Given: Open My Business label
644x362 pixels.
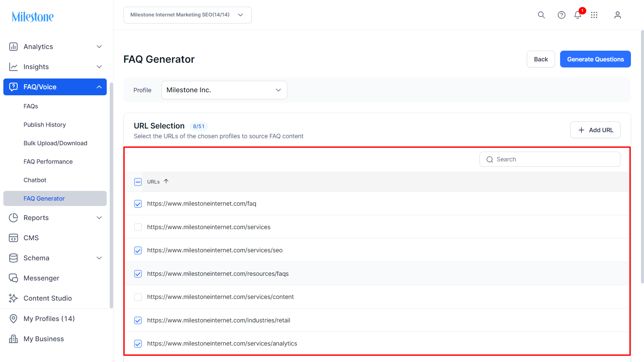Looking at the screenshot, I should tap(44, 339).
